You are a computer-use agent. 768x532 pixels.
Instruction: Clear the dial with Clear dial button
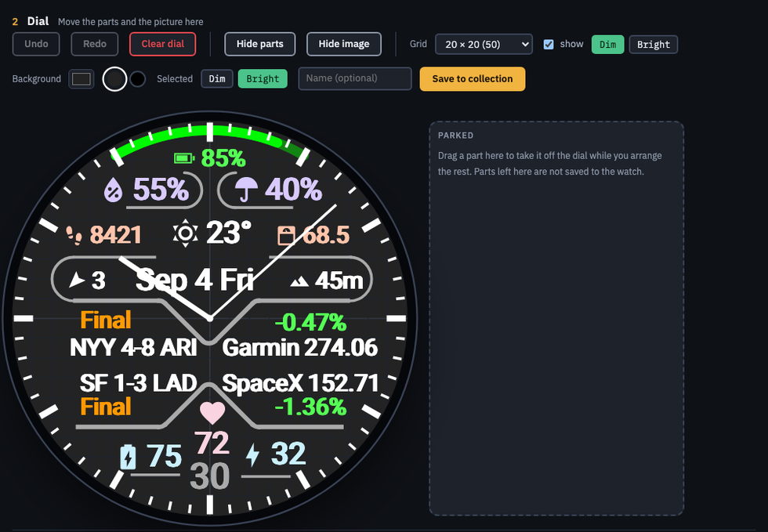pos(163,44)
